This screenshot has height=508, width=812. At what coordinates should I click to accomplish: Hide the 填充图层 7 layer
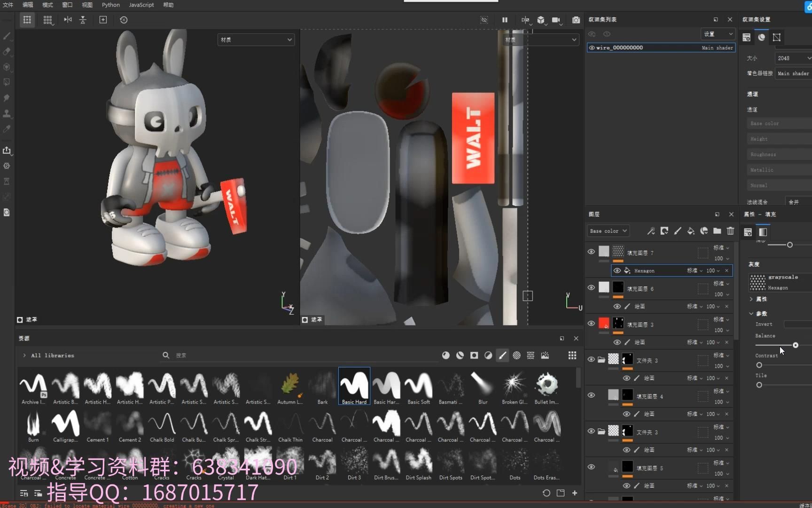pyautogui.click(x=591, y=252)
